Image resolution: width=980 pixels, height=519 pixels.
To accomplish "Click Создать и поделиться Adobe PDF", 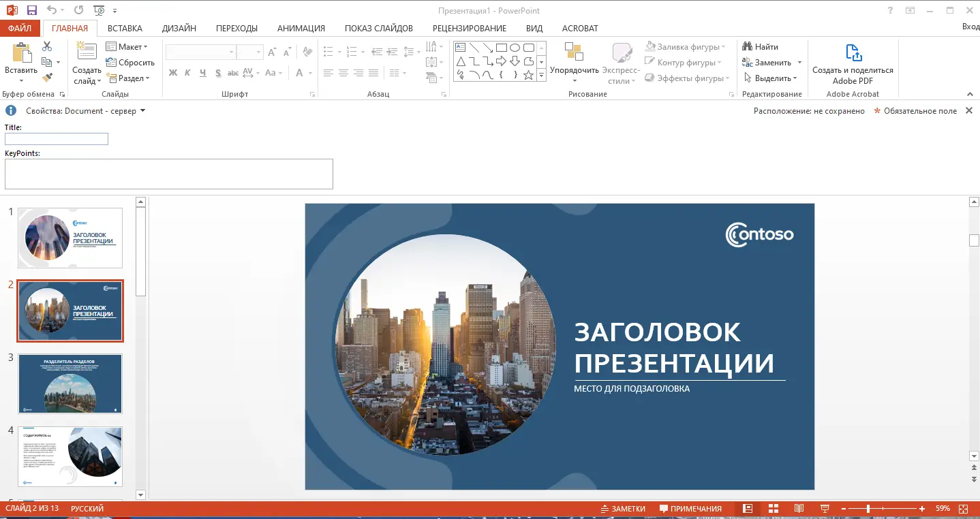I will tap(853, 63).
